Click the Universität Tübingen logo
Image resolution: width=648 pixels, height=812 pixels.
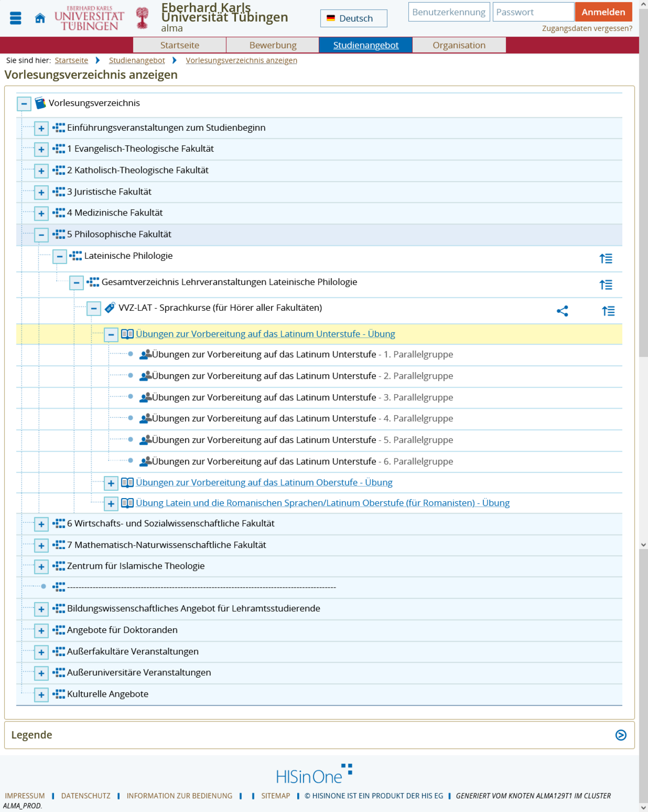89,18
